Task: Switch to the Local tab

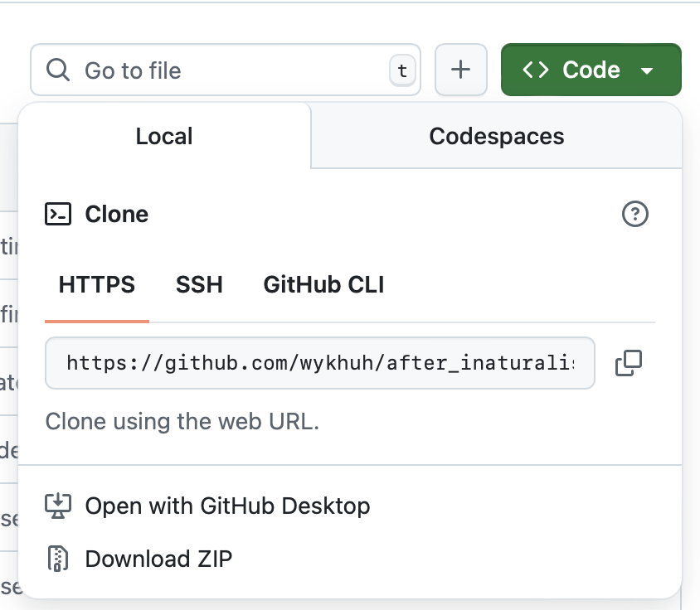Action: (164, 137)
